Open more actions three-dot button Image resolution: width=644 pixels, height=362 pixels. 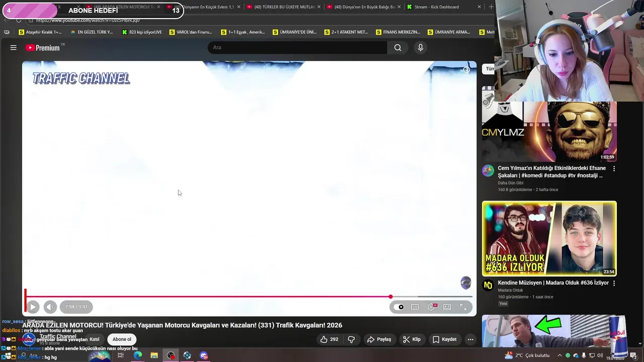pyautogui.click(x=470, y=339)
